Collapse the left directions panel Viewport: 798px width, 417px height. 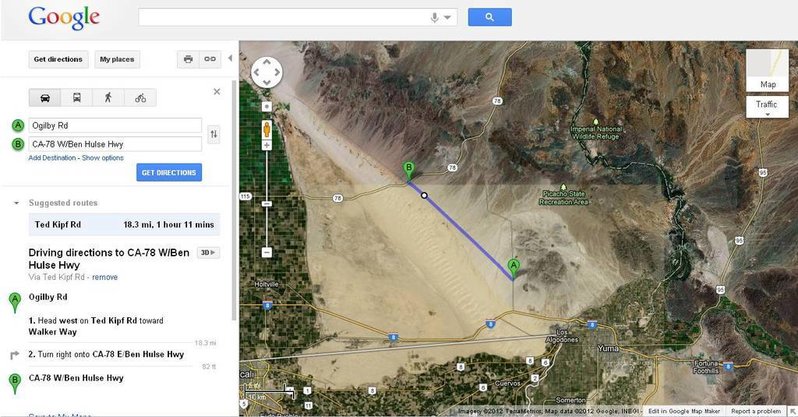point(230,59)
